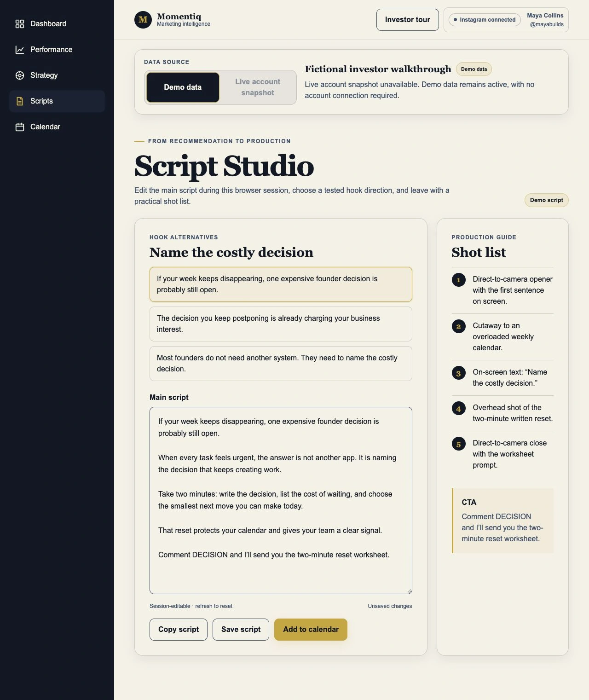Click the Strategy target icon
589x700 pixels.
pyautogui.click(x=20, y=75)
